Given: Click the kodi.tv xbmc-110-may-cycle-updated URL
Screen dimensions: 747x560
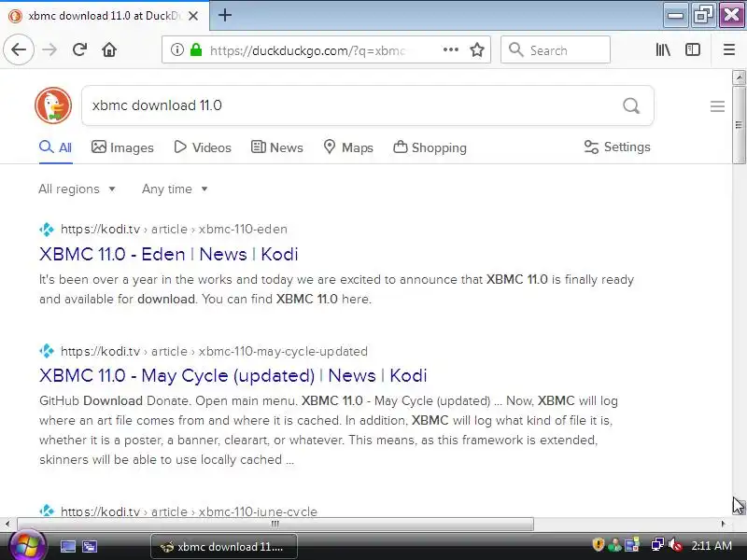Looking at the screenshot, I should [214, 352].
